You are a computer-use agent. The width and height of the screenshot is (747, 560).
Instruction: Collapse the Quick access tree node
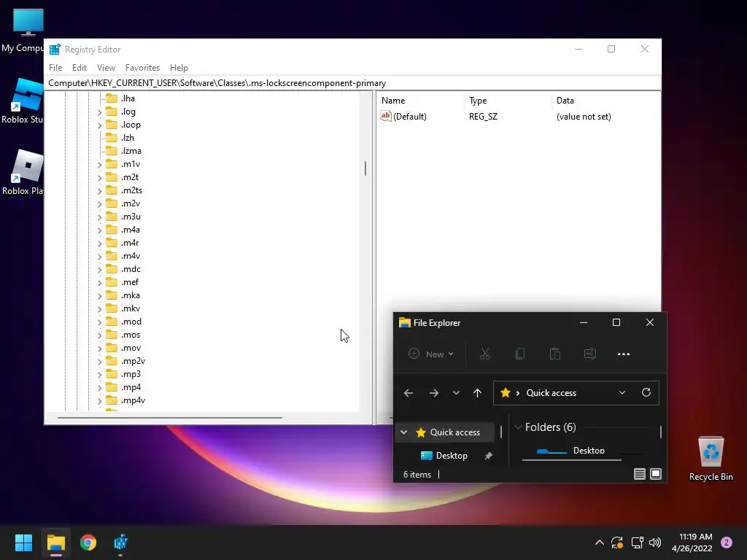(404, 432)
